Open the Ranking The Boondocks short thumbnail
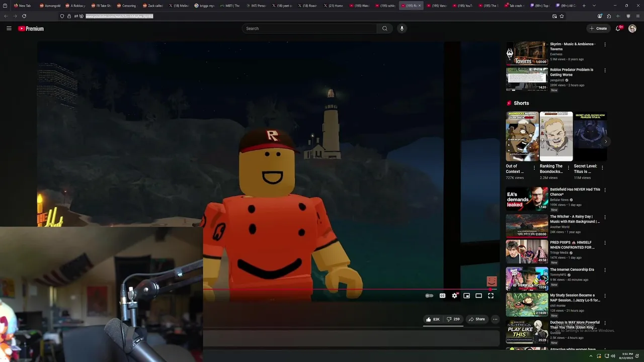Image resolution: width=644 pixels, height=362 pixels. pos(556,136)
